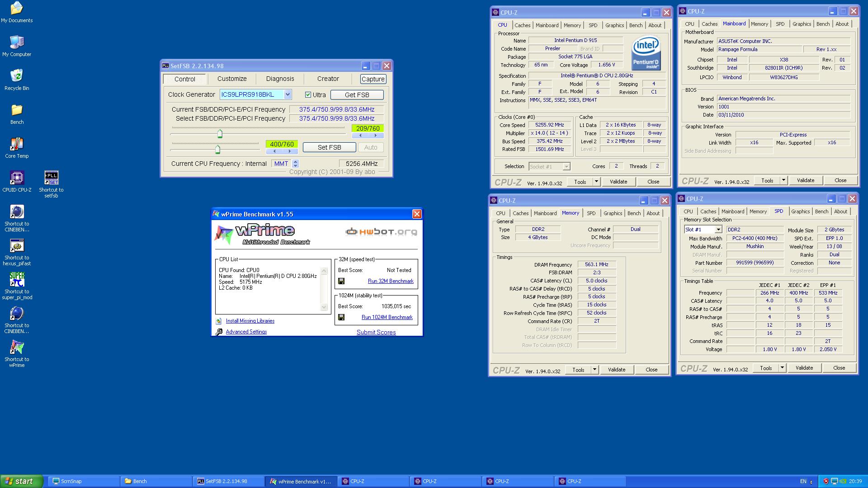Open Bench tab in CPU-Z Memory window
Image resolution: width=868 pixels, height=488 pixels.
[634, 213]
